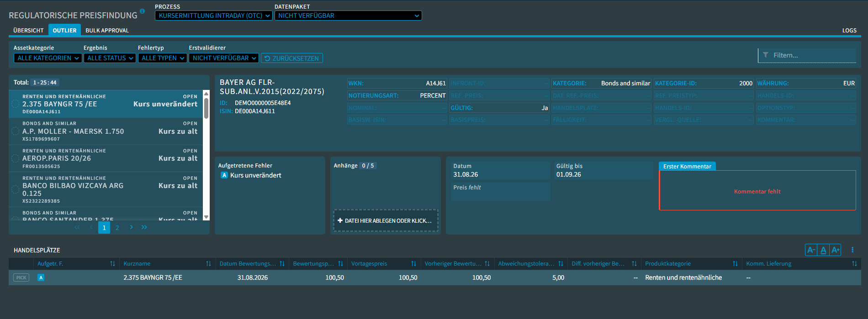Viewport: 868px width, 319px height.
Task: Click the PICK button in table row
Action: click(x=21, y=277)
